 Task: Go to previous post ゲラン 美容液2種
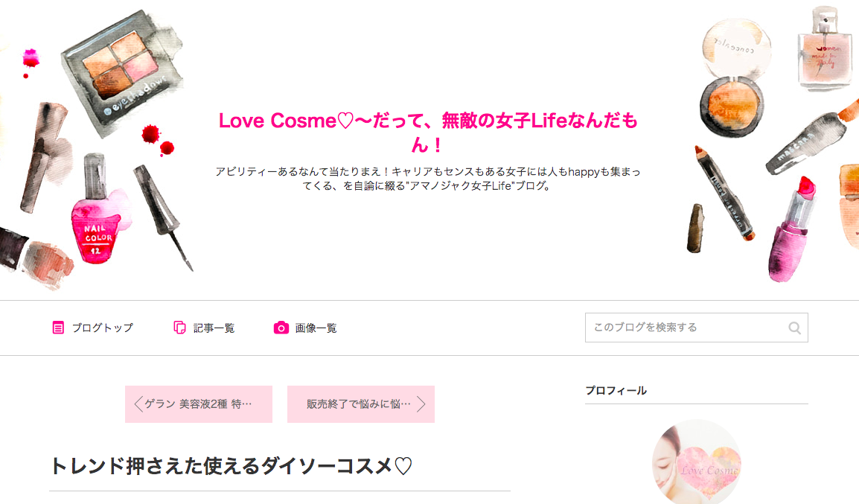click(x=198, y=404)
